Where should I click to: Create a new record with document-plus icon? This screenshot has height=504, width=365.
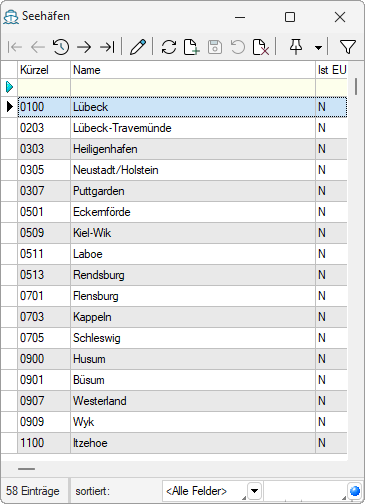point(192,47)
